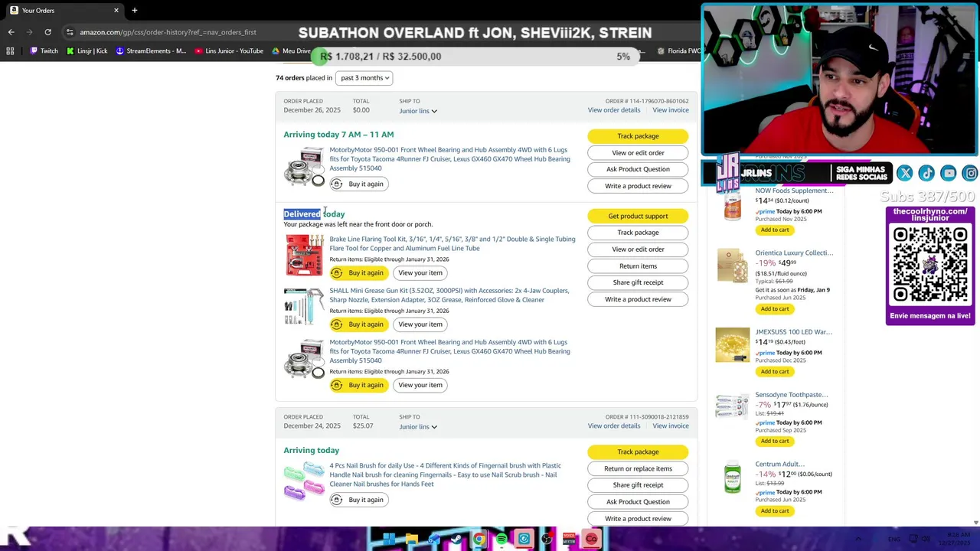Expand Junior lins ship-to on December 24 order
The image size is (980, 551).
pos(418,427)
